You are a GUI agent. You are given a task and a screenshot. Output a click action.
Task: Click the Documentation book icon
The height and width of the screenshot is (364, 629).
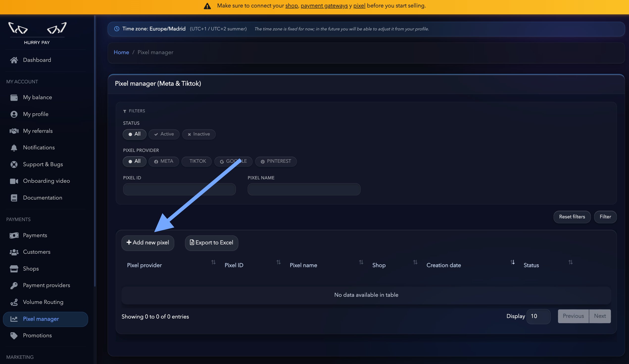14,198
